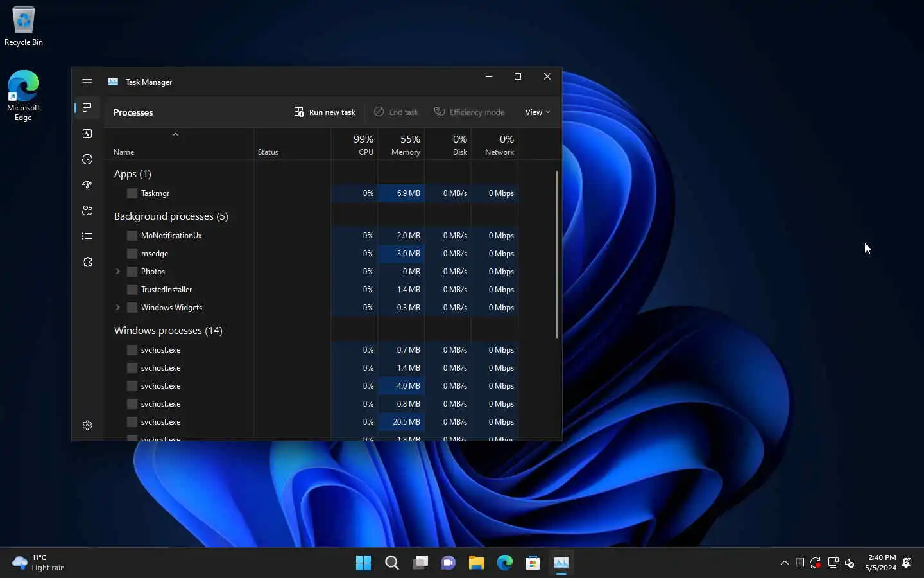Open the Windows Start menu

pos(363,563)
